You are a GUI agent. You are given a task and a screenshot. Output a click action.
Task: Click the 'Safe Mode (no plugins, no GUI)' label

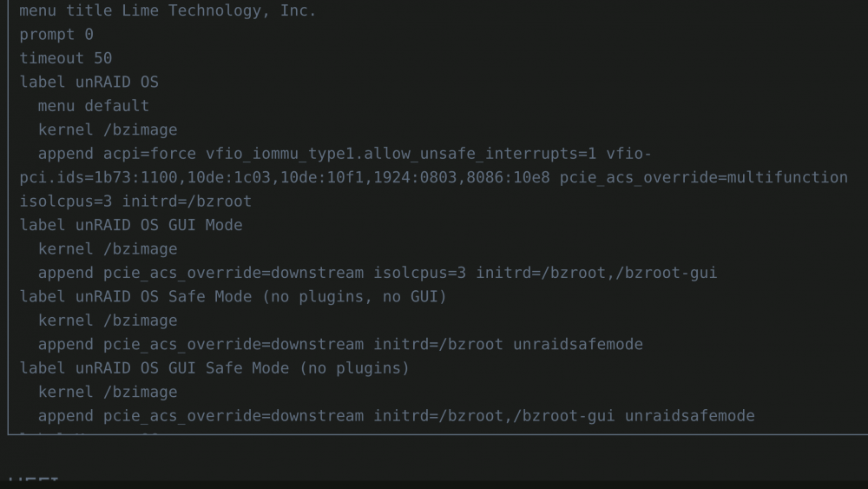[307, 297]
